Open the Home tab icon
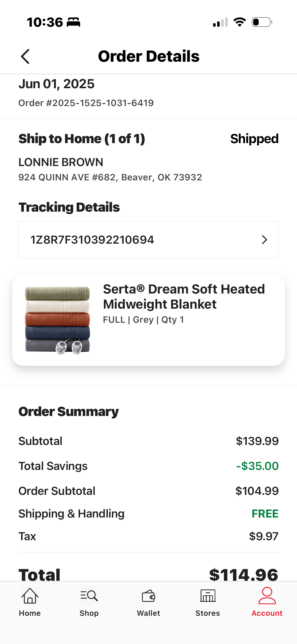This screenshot has height=644, width=297. (30, 596)
